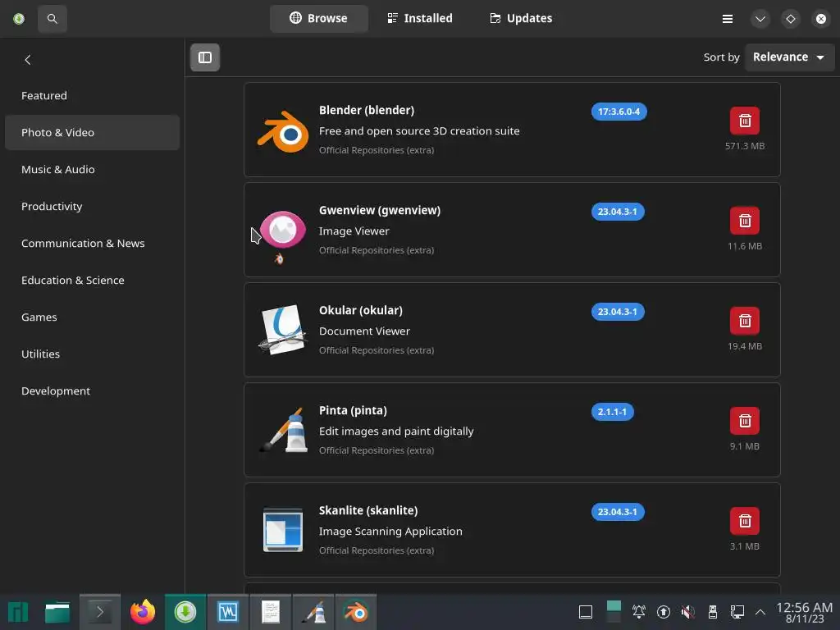Click the muted volume tray icon
The width and height of the screenshot is (840, 630).
[x=688, y=612]
